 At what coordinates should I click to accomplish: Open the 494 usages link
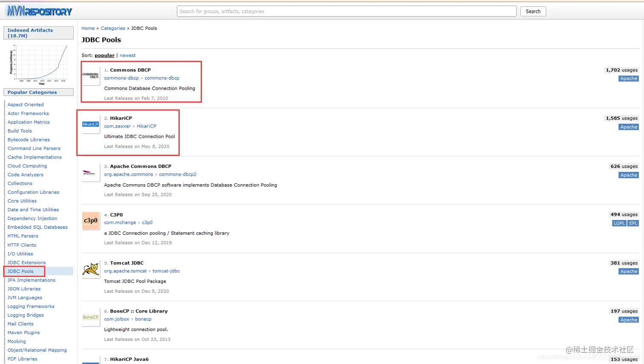624,214
